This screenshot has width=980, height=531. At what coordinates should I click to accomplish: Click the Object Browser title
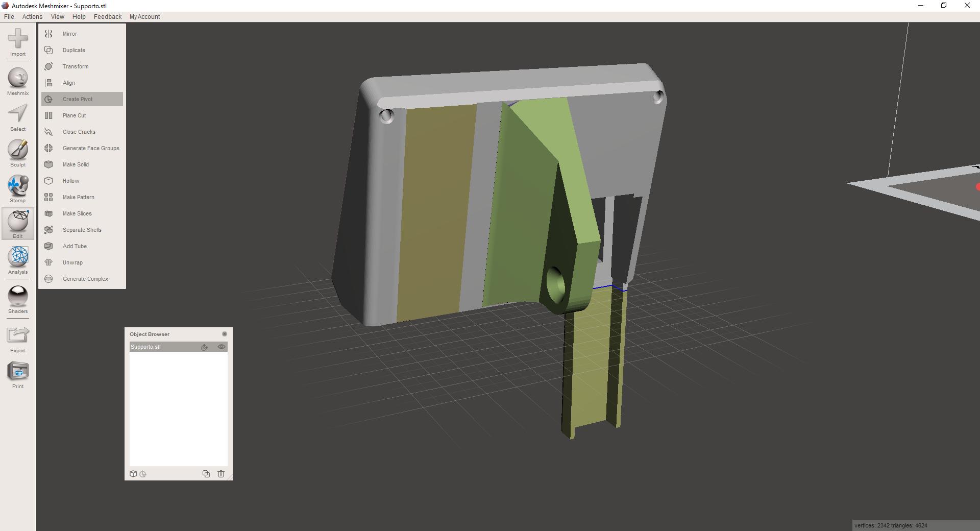coord(150,334)
